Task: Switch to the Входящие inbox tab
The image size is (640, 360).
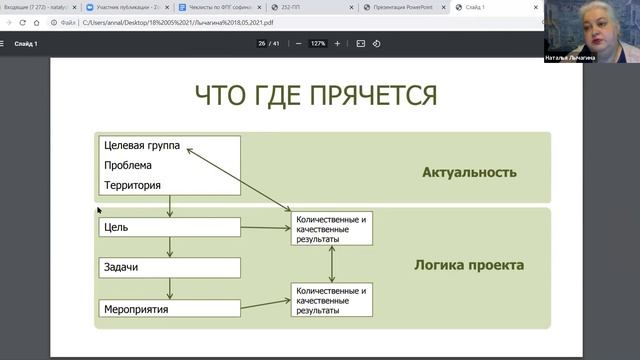Action: tap(35, 7)
